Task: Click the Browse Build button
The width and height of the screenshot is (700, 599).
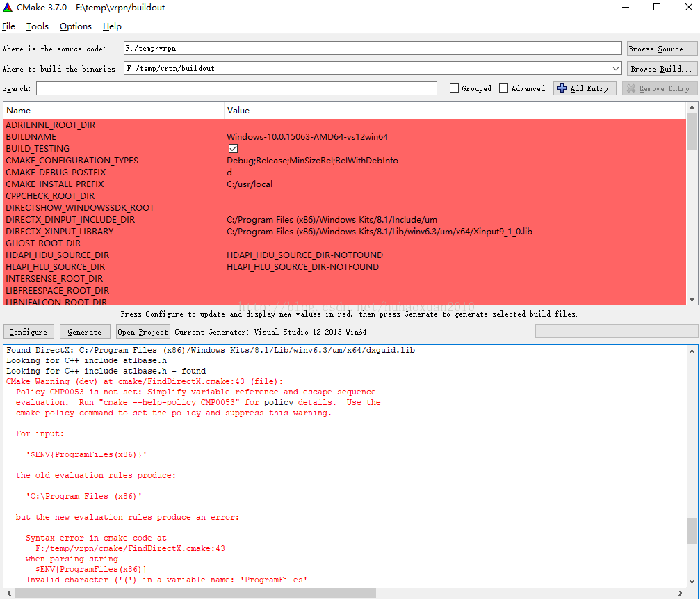Action: pos(662,69)
